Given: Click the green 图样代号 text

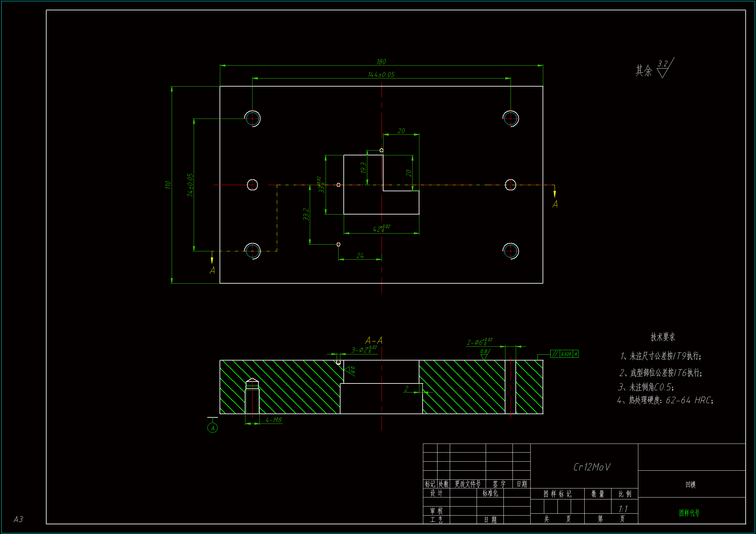Looking at the screenshot, I should (689, 513).
